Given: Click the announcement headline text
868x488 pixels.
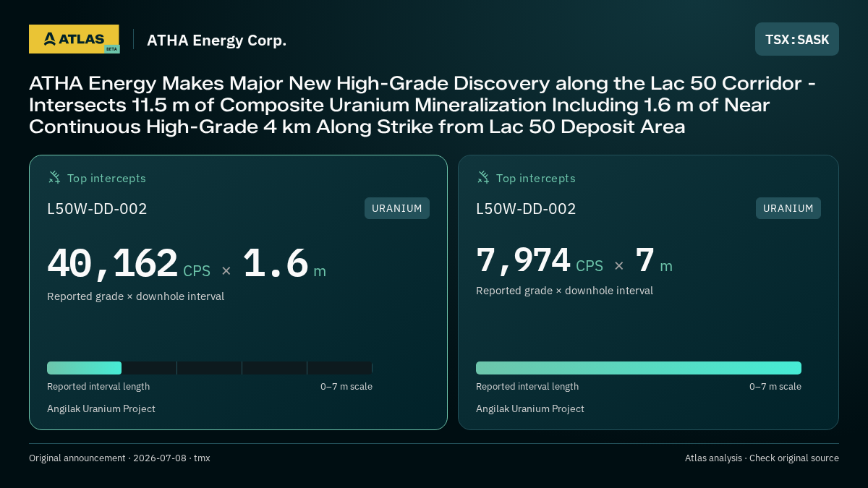Looking at the screenshot, I should tap(423, 105).
